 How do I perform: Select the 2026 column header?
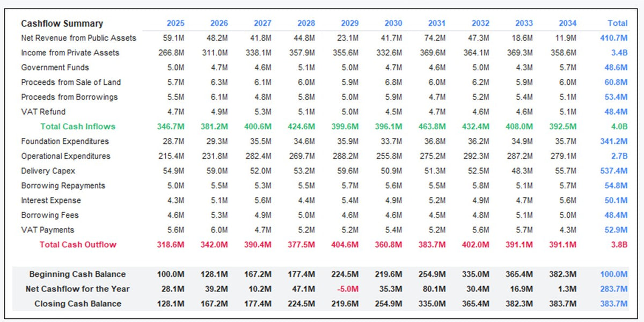point(219,23)
